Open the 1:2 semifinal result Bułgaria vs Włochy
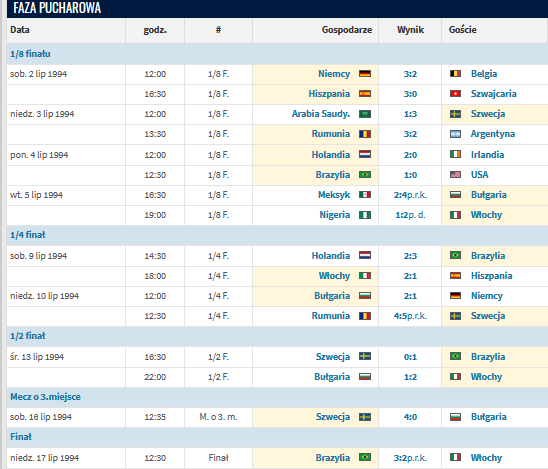Image resolution: width=548 pixels, height=469 pixels. pos(410,377)
